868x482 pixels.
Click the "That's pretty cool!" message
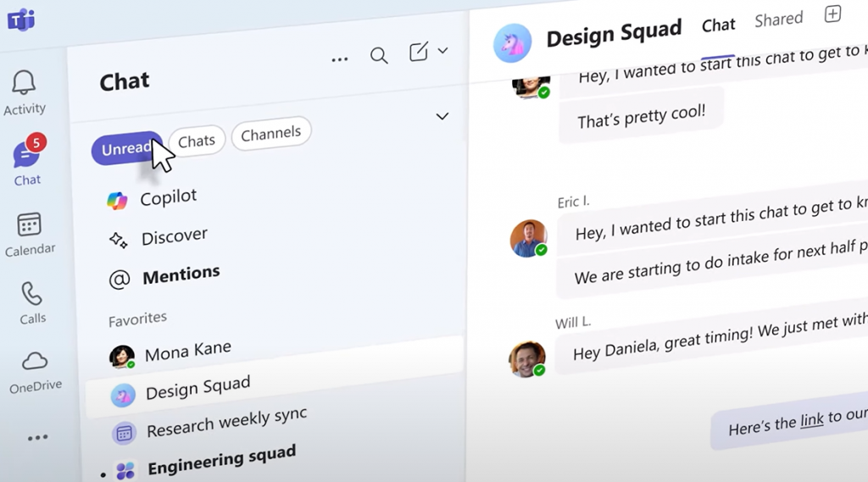641,117
